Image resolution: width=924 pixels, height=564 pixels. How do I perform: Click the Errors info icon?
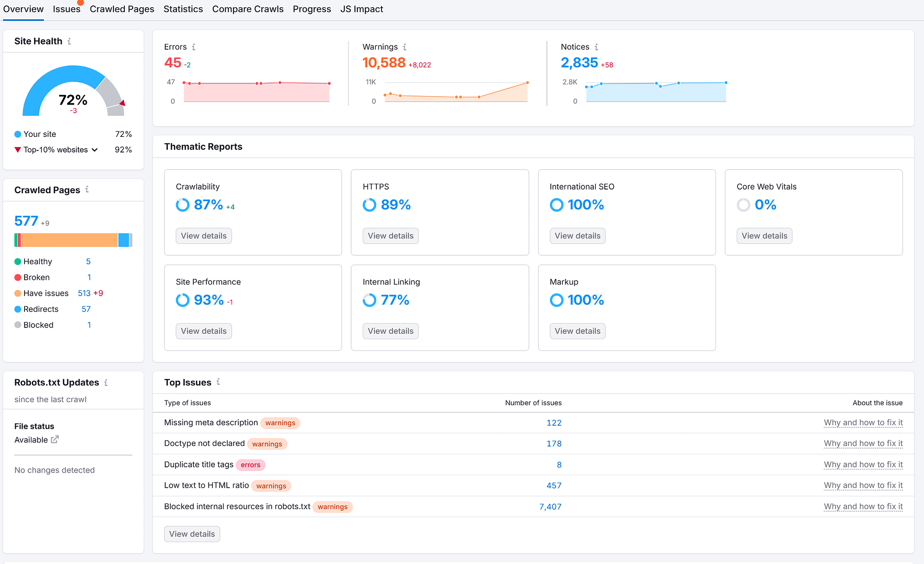tap(193, 47)
